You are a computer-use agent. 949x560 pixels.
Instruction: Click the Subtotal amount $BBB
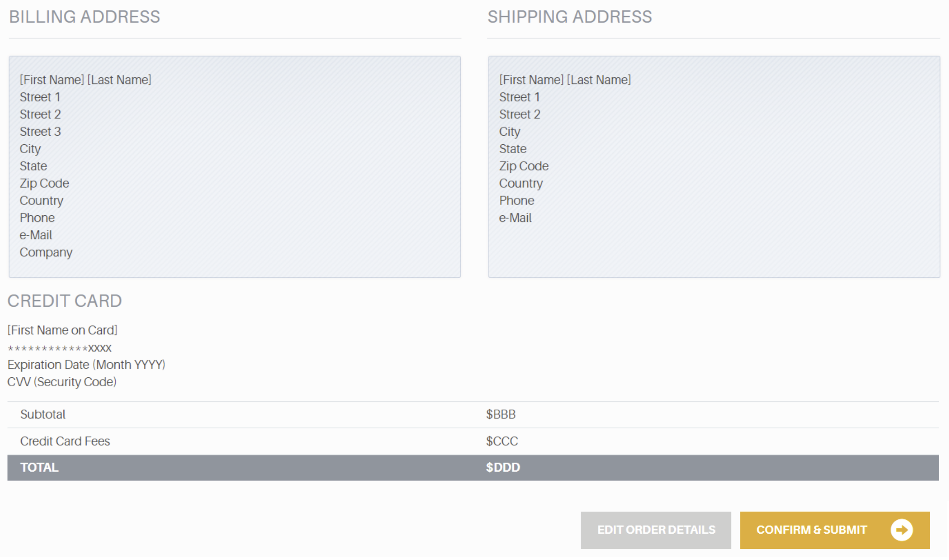(500, 414)
